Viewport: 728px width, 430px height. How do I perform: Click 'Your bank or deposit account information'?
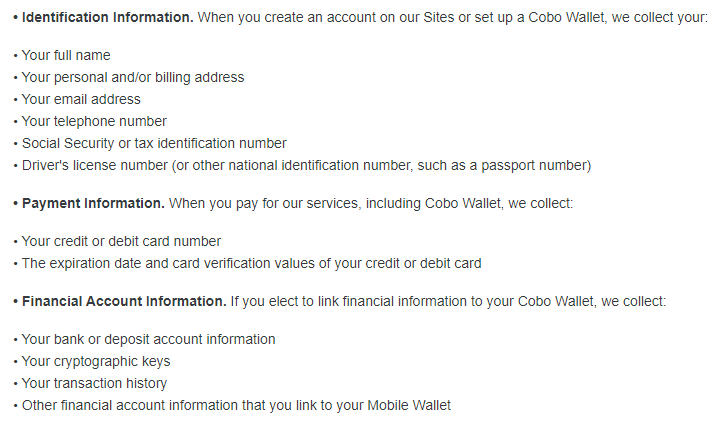pyautogui.click(x=149, y=339)
